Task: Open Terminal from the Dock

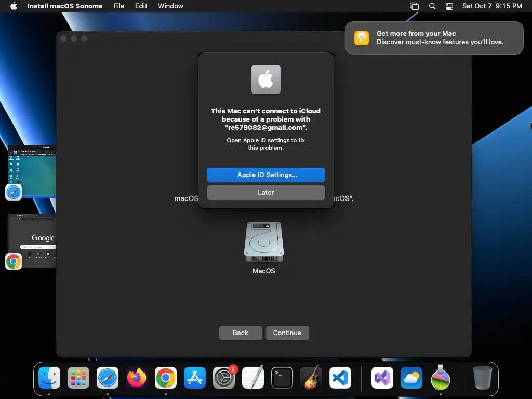Action: coord(282,378)
